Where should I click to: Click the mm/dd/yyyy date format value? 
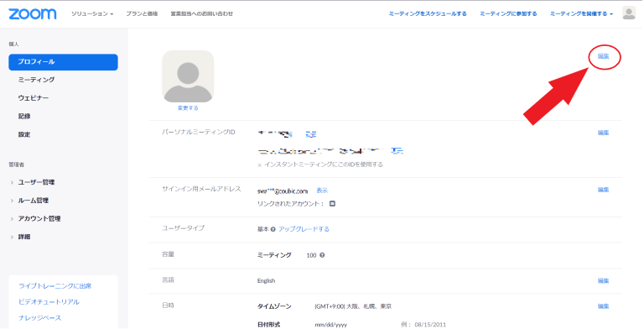[330, 325]
